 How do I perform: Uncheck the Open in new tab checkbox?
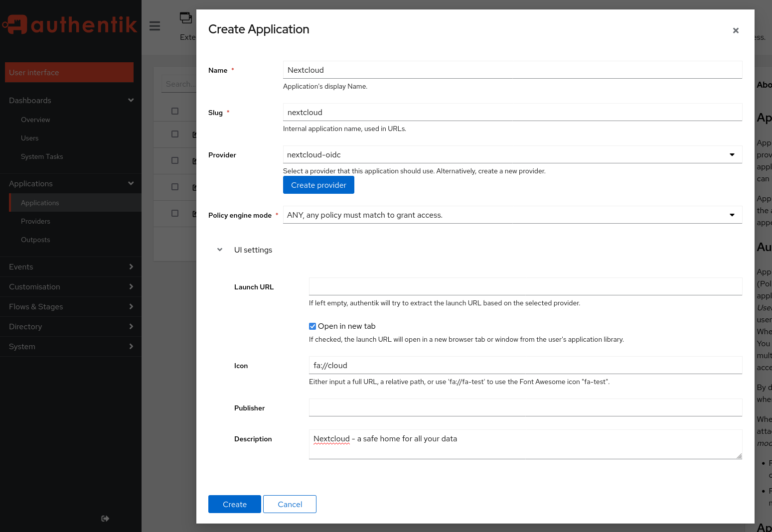312,326
